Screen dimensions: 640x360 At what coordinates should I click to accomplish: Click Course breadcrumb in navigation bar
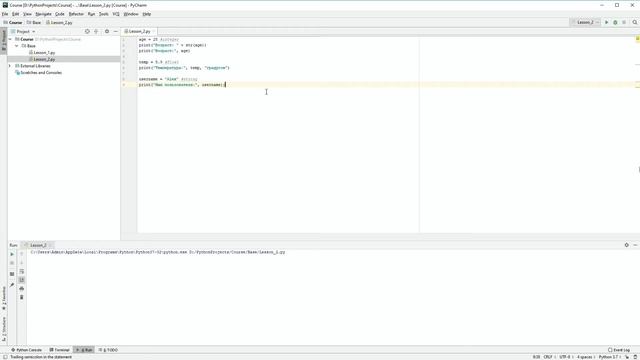(13, 22)
